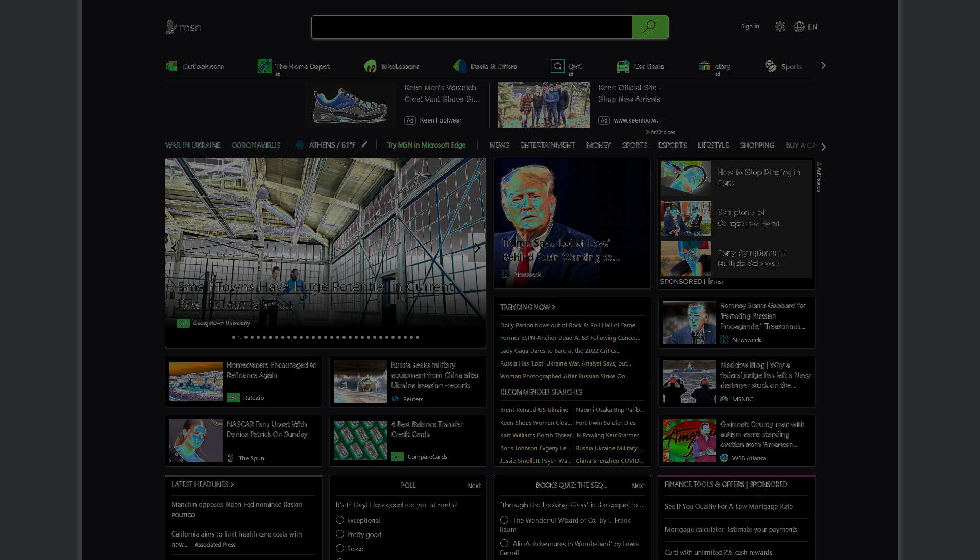Open the Entertainment tab
980x560 pixels.
[548, 145]
